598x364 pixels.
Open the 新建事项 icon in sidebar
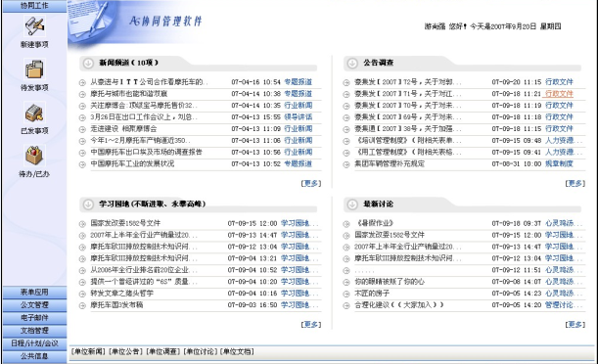(x=34, y=26)
